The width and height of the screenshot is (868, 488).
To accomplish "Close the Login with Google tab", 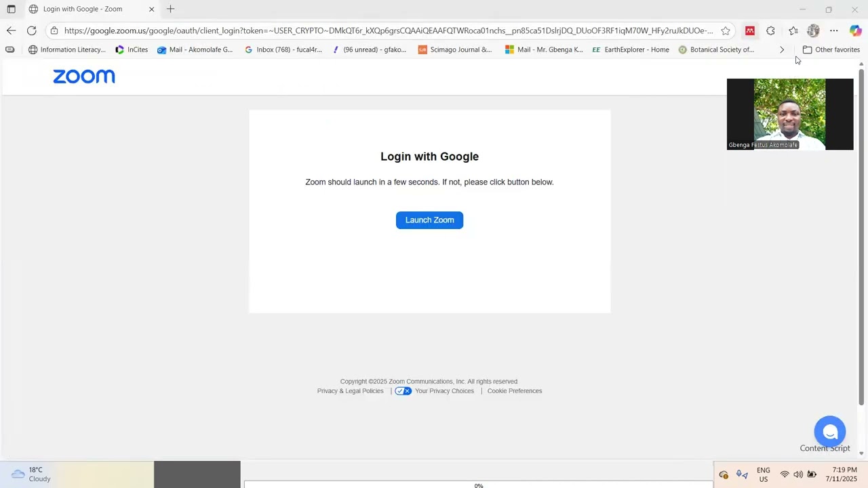I will pyautogui.click(x=151, y=9).
